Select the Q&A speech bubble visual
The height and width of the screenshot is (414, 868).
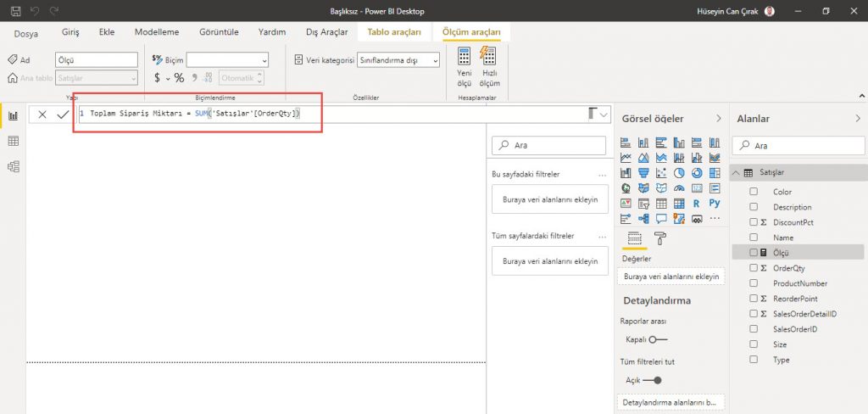tap(661, 219)
